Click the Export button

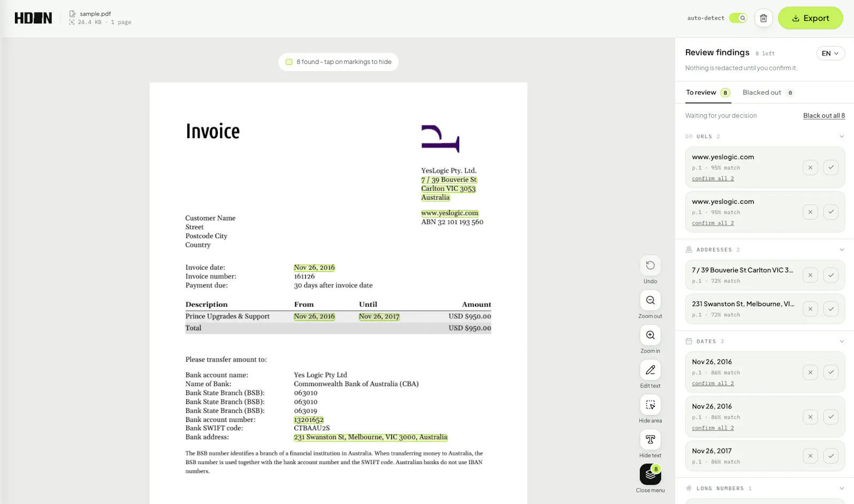pos(810,18)
